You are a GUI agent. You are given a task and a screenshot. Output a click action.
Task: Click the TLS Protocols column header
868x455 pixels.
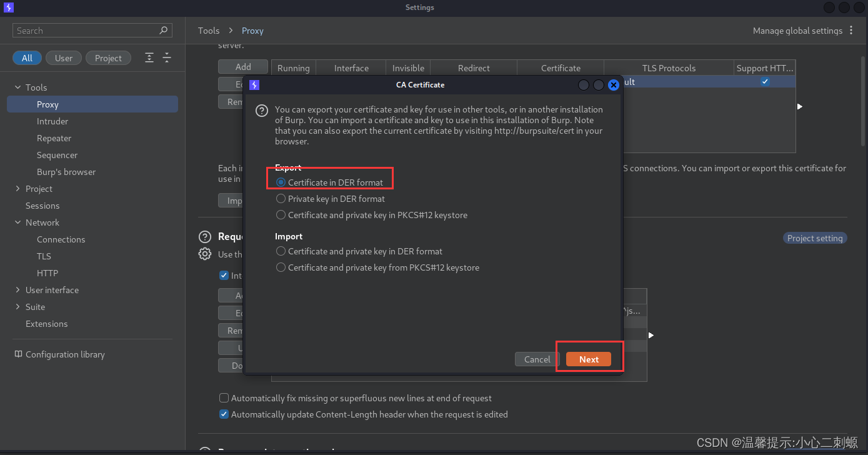tap(669, 68)
